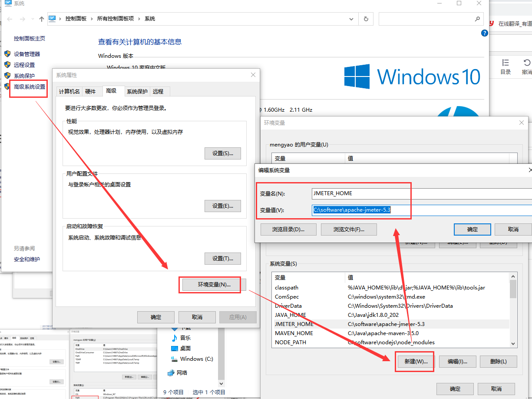Select the classpath system variable row
The height and width of the screenshot is (399, 532).
(x=390, y=288)
